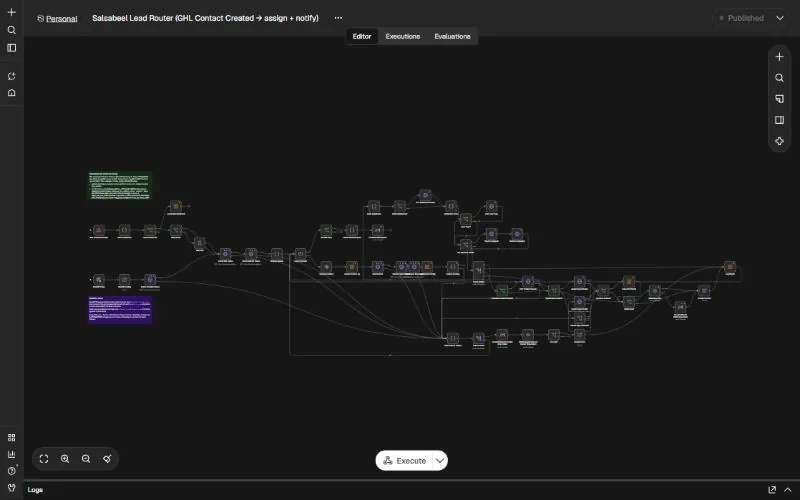
Task: Open the Logs panel label
Action: (x=35, y=490)
